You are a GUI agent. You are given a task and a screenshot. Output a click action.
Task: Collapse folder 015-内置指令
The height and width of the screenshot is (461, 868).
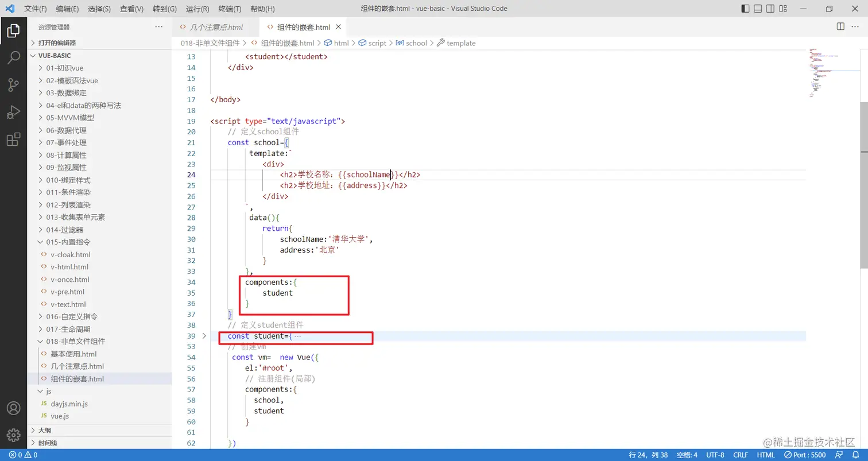100,242
